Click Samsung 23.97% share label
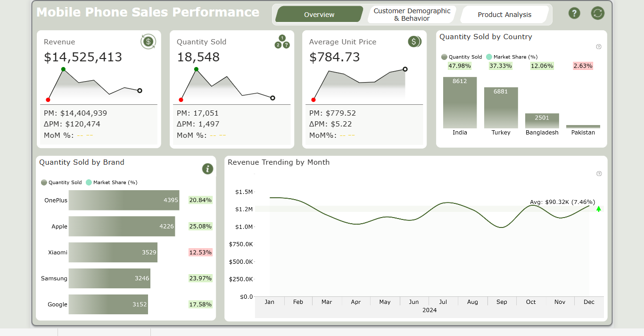This screenshot has width=644, height=336. [200, 278]
